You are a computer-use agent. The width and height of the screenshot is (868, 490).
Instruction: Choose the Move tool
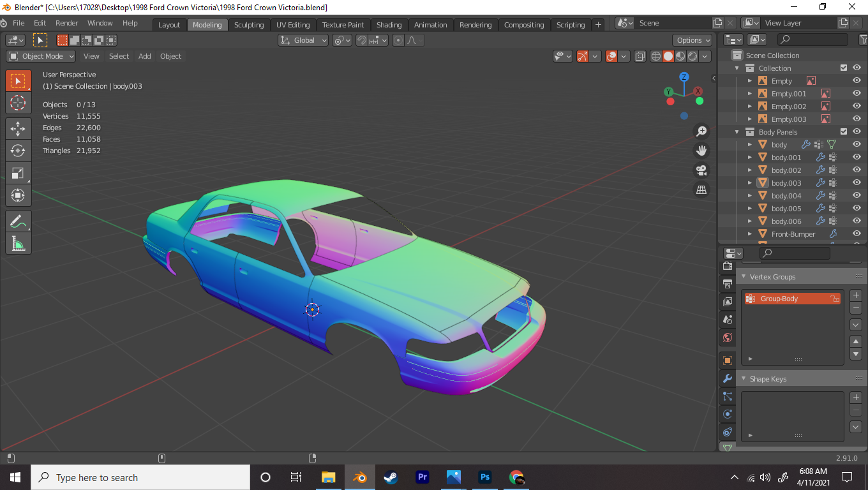(x=19, y=128)
